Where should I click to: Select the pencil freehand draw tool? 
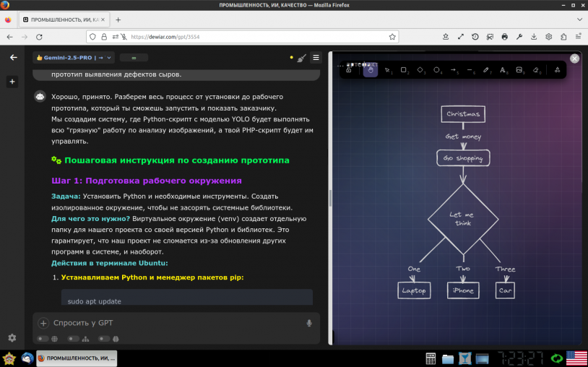tap(486, 70)
